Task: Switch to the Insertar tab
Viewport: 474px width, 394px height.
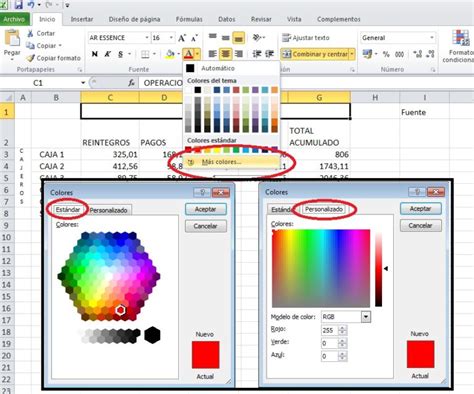Action: click(82, 19)
